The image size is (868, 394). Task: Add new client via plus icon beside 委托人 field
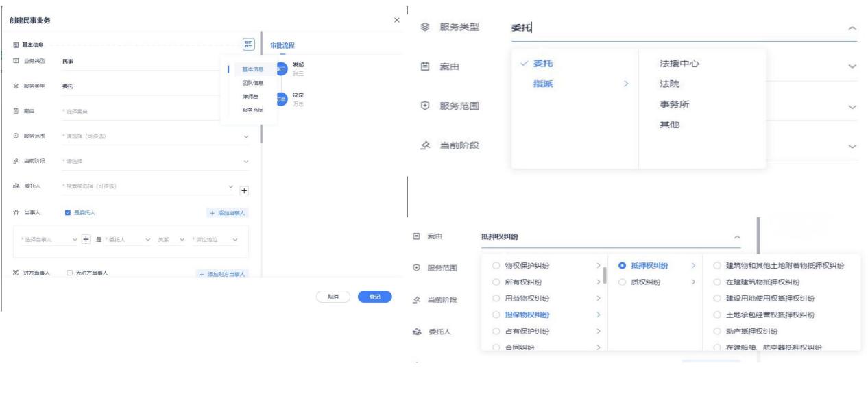pyautogui.click(x=243, y=190)
